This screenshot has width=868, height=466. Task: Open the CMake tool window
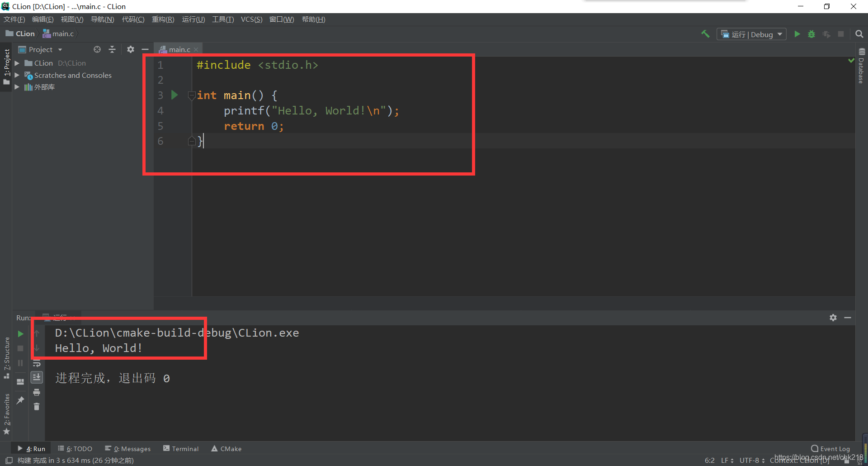click(226, 449)
